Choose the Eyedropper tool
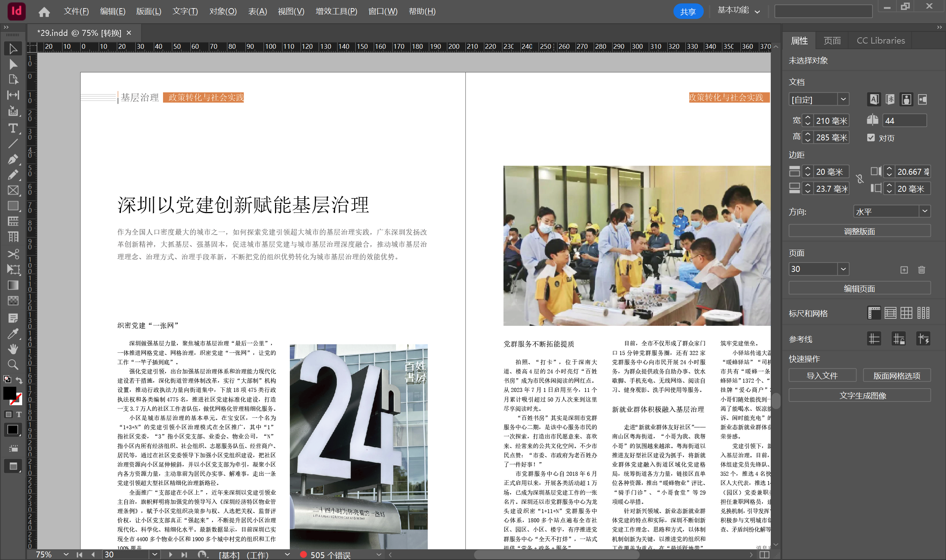 point(13,334)
